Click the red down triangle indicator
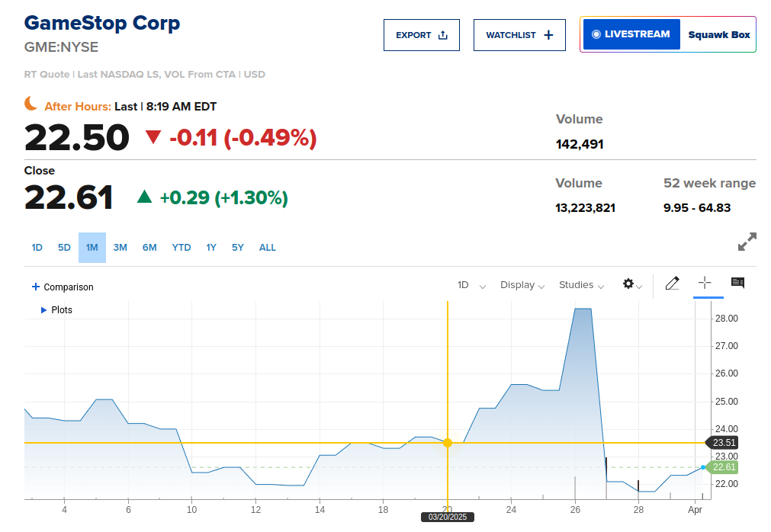The image size is (771, 532). [x=153, y=137]
